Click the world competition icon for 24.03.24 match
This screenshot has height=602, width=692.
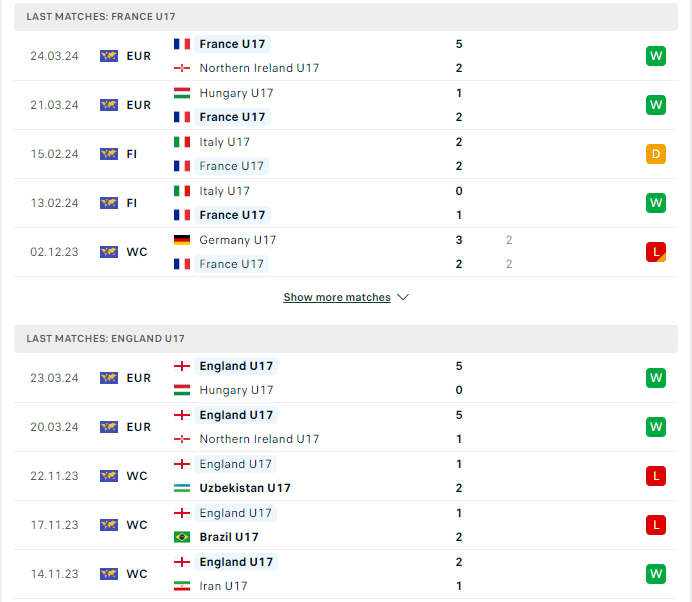tap(109, 56)
